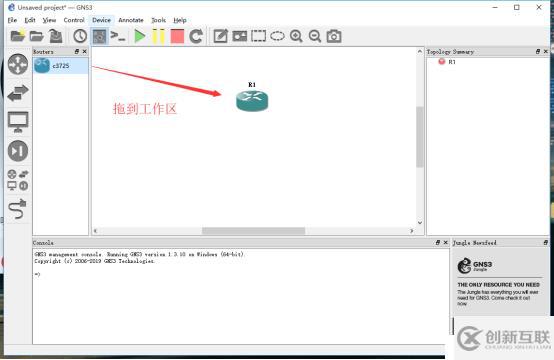Open the Edit menu
This screenshot has height=360, width=554.
click(x=30, y=20)
